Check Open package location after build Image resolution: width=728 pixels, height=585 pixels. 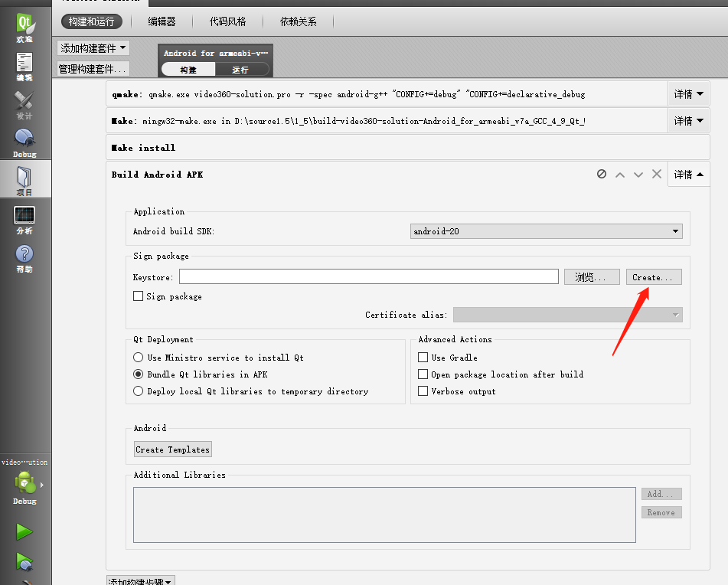coord(423,374)
